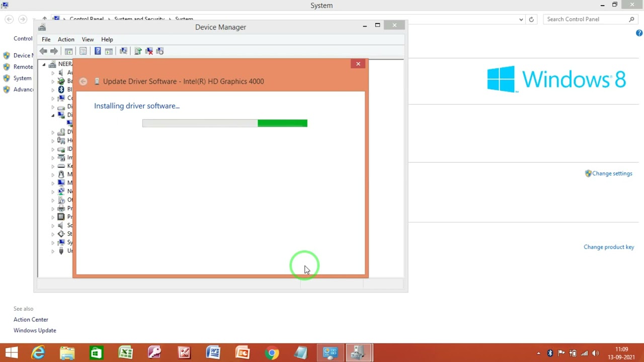The image size is (644, 362).
Task: Open the View menu in Device Manager
Action: [x=88, y=39]
